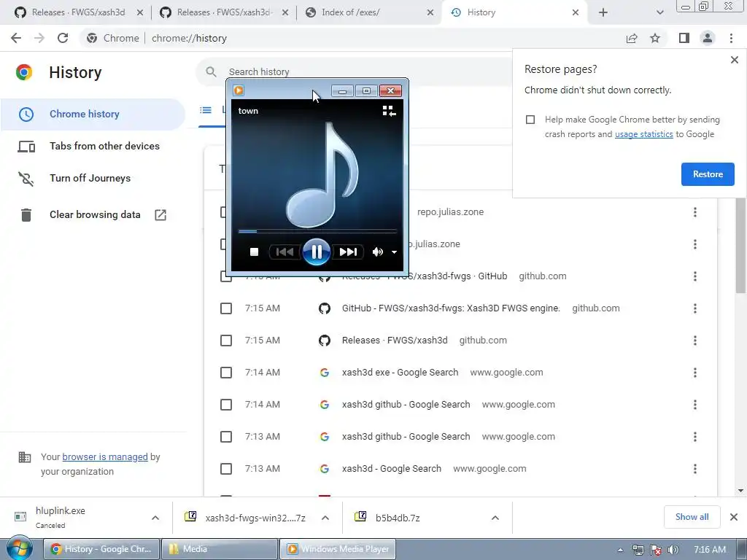Click the list view icon in history
Image resolution: width=747 pixels, height=560 pixels.
click(206, 110)
